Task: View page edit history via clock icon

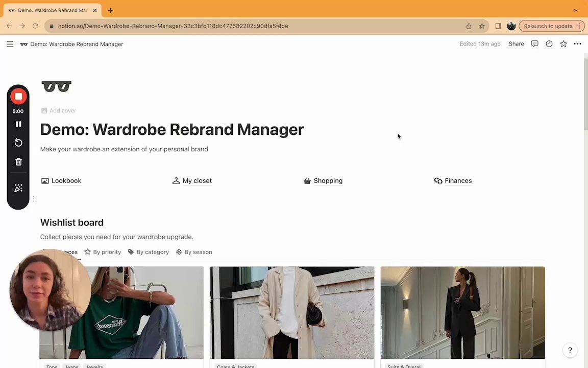Action: pyautogui.click(x=549, y=44)
